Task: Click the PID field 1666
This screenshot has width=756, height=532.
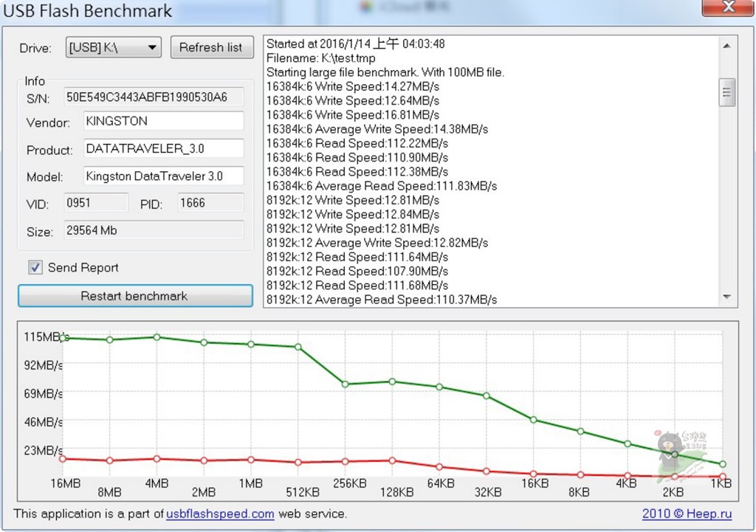Action: [x=210, y=203]
